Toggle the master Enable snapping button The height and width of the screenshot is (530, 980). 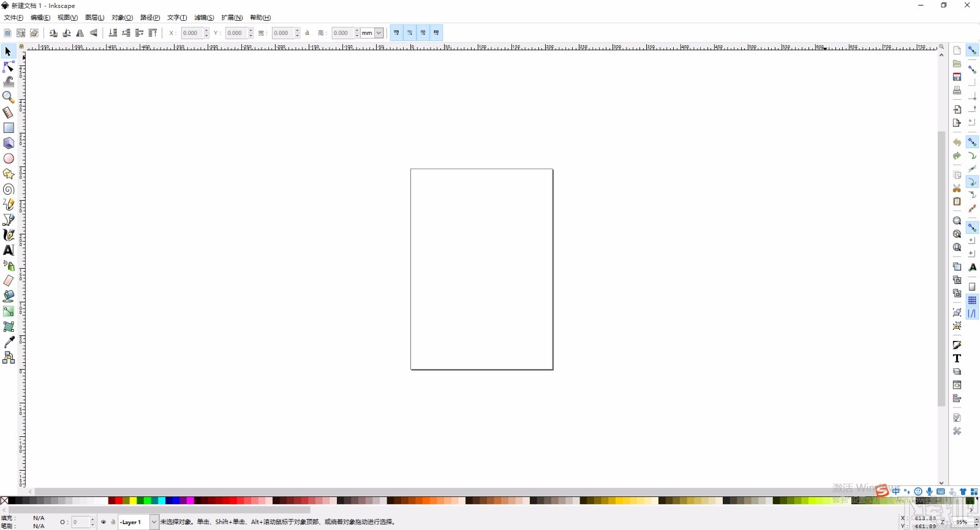click(x=972, y=50)
